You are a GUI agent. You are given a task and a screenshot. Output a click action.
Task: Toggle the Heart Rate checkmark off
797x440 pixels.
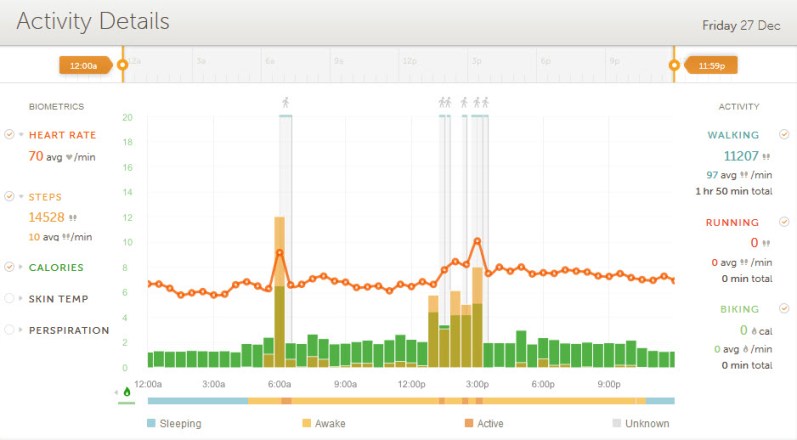(x=10, y=135)
